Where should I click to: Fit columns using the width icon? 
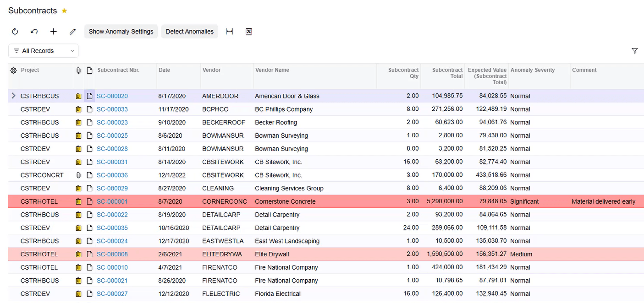tap(230, 32)
